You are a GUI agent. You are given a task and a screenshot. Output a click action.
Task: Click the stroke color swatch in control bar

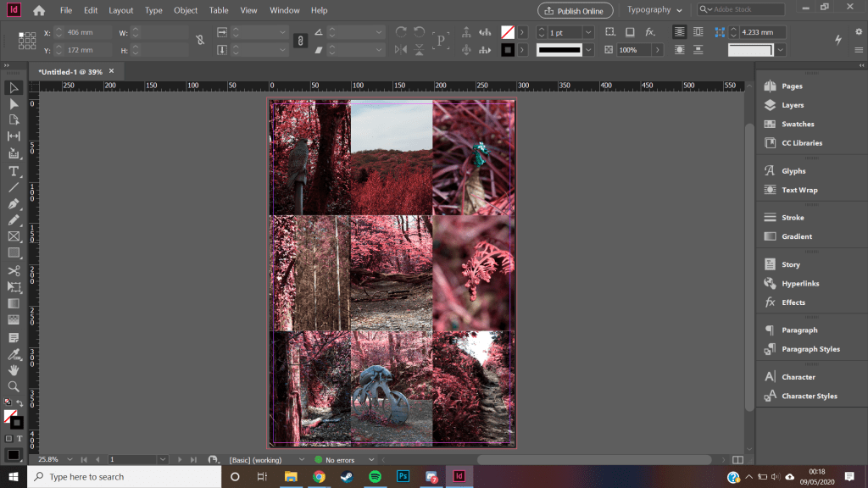pyautogui.click(x=507, y=49)
